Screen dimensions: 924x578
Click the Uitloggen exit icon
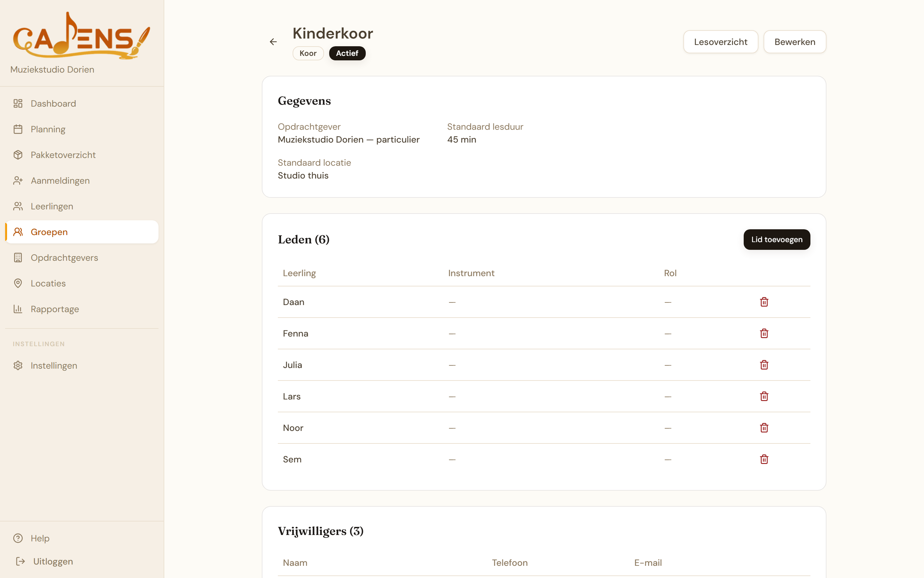(x=21, y=561)
